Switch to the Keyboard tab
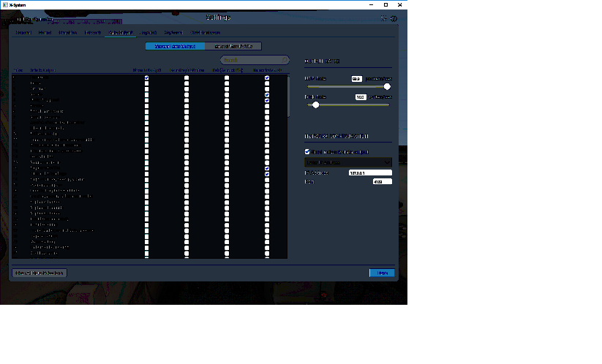The width and height of the screenshot is (602, 364). pos(173,33)
